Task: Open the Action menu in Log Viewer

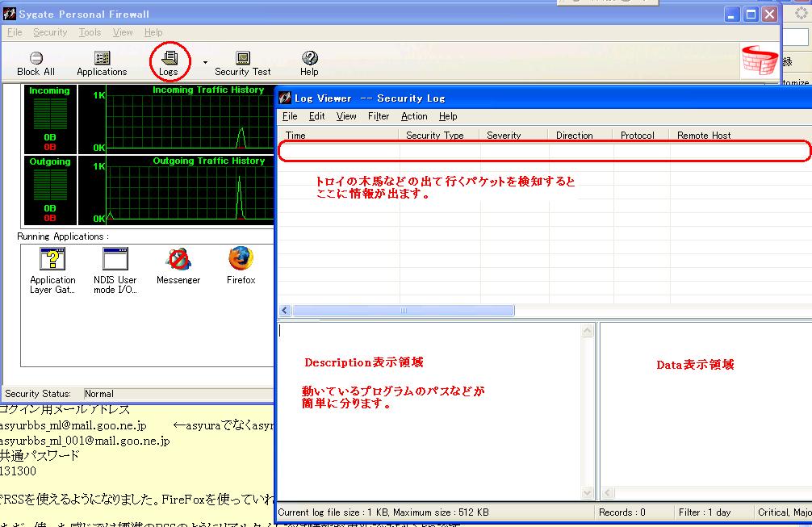Action: tap(414, 116)
